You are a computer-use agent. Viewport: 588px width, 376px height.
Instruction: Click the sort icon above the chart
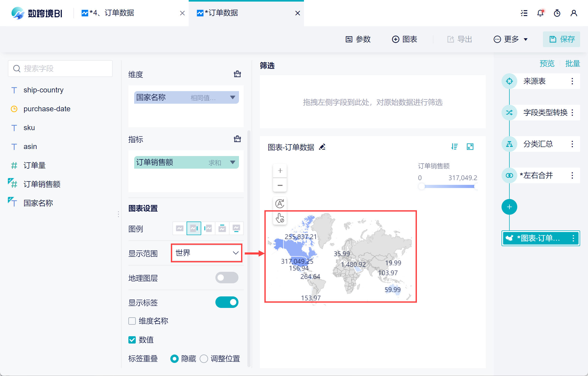454,147
